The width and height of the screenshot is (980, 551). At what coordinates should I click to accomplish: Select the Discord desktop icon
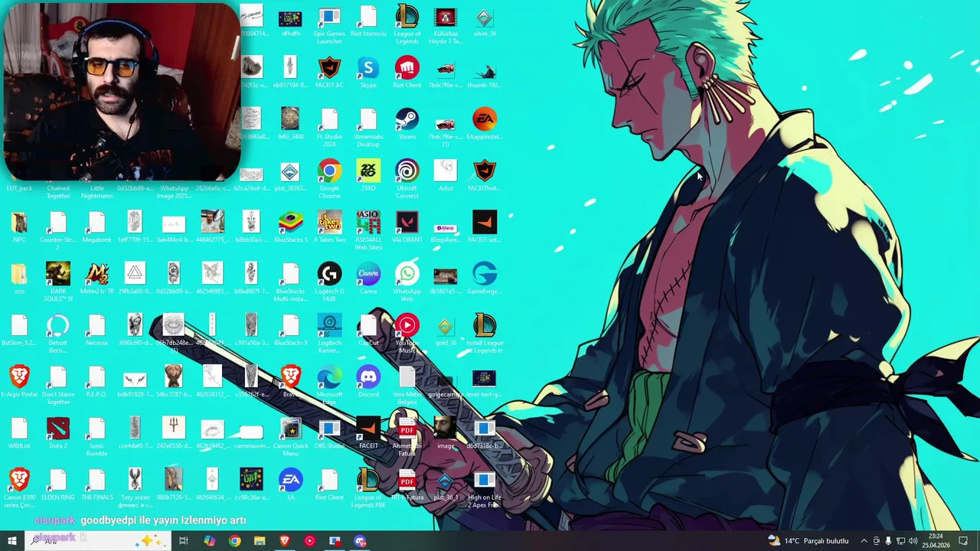click(x=368, y=381)
